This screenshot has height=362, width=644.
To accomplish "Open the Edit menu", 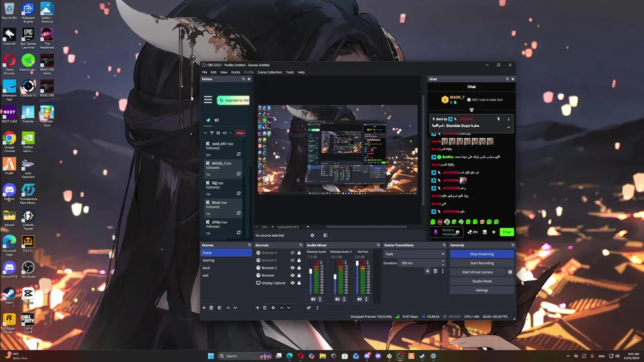I will click(x=213, y=72).
